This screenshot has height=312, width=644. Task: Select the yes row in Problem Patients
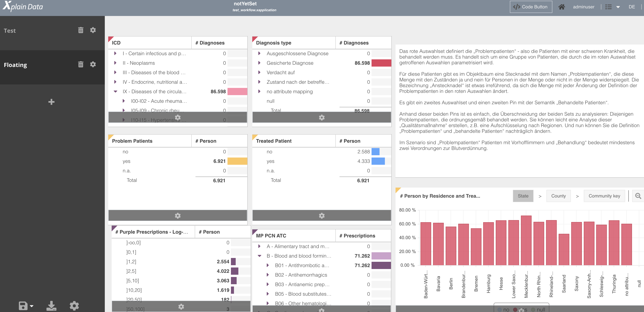click(178, 161)
